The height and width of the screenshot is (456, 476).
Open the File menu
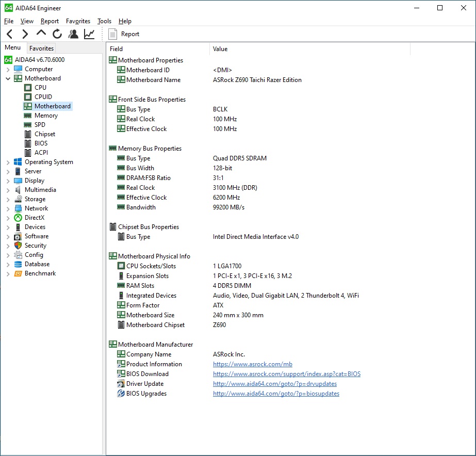pyautogui.click(x=9, y=21)
